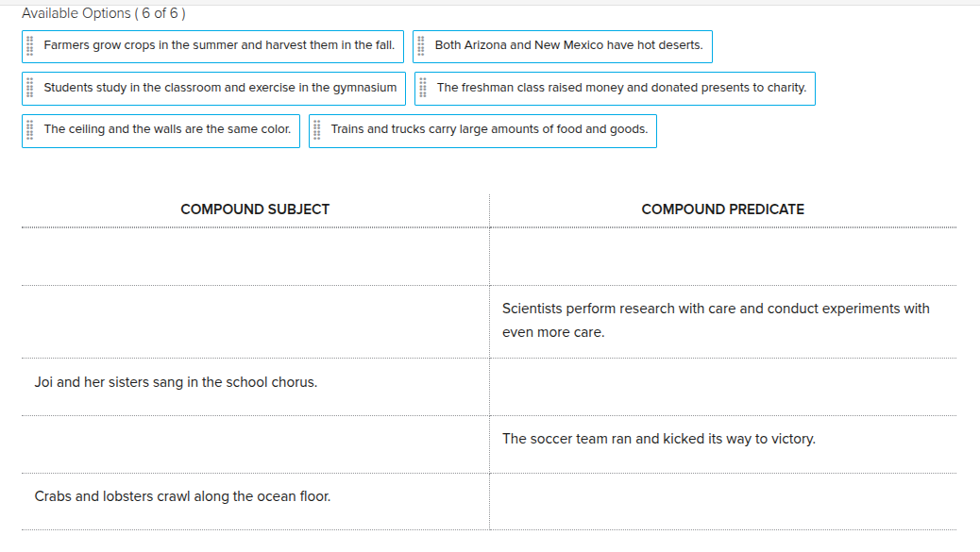This screenshot has width=980, height=552.
Task: Click empty subject cell beside 'Scientists perform research'
Action: click(x=255, y=321)
